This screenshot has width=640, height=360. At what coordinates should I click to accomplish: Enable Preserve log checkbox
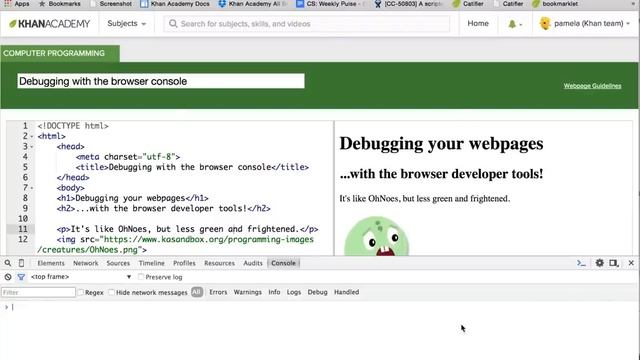point(141,277)
